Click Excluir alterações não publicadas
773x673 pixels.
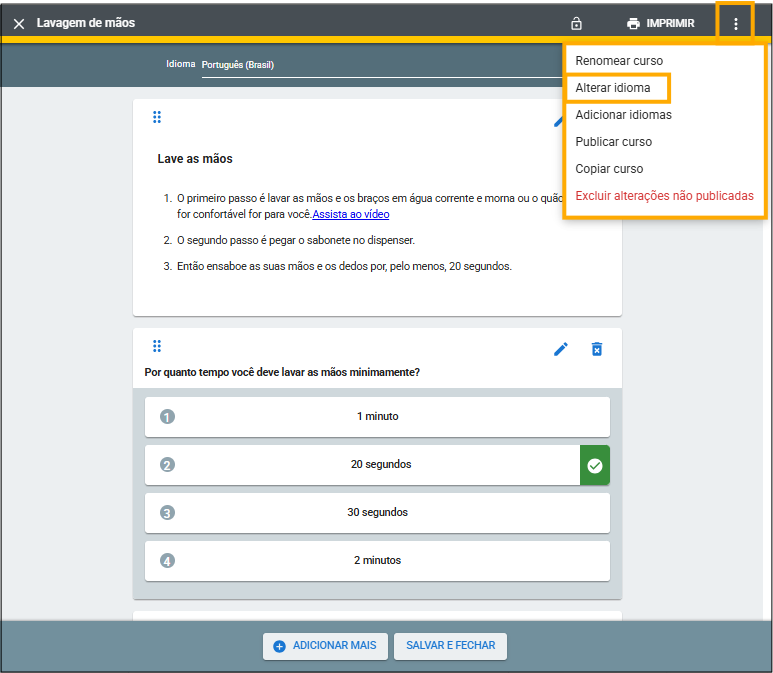pyautogui.click(x=664, y=196)
